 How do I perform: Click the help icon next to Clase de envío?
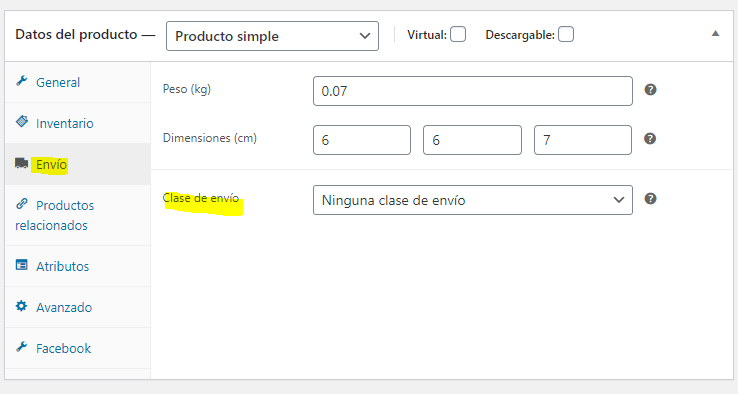[x=650, y=199]
